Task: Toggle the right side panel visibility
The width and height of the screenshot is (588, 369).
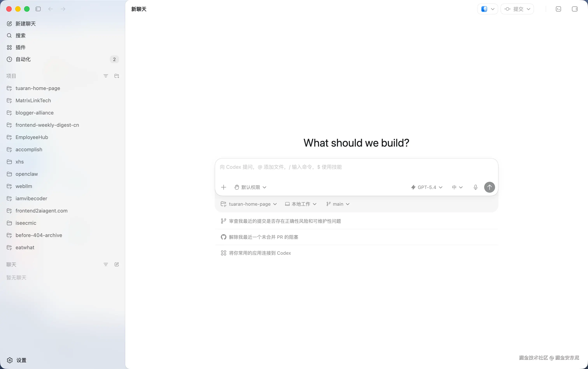Action: point(575,9)
